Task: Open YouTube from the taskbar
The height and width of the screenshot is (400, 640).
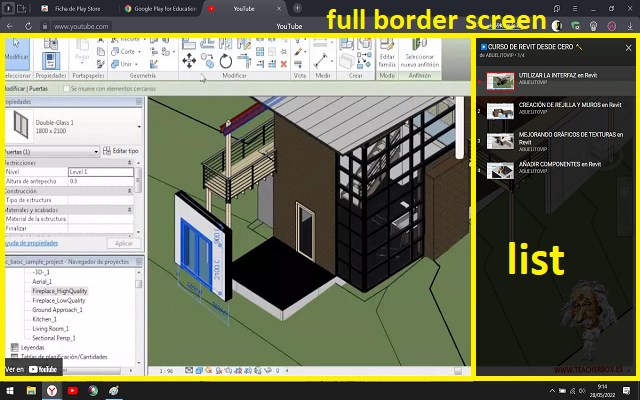Action: 73,391
